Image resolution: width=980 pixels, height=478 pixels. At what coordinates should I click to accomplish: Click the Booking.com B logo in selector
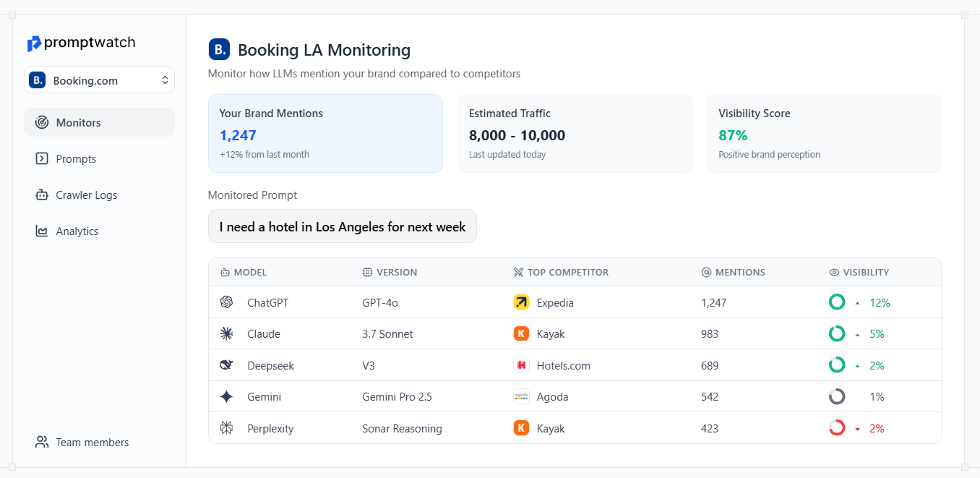click(x=38, y=80)
